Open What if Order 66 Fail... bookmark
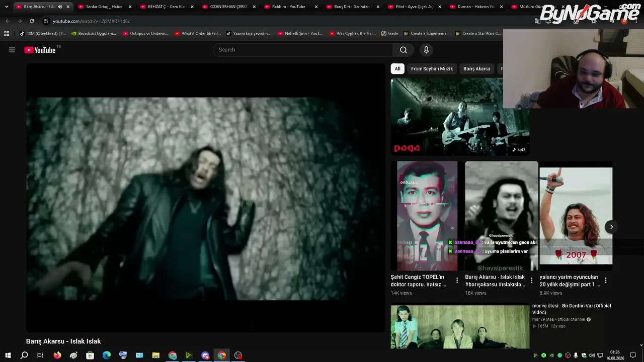 197,34
